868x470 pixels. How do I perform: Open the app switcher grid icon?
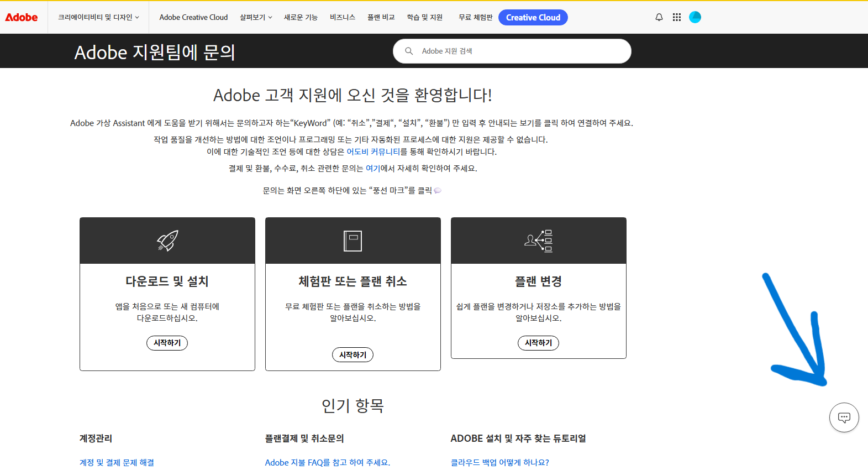coord(677,17)
